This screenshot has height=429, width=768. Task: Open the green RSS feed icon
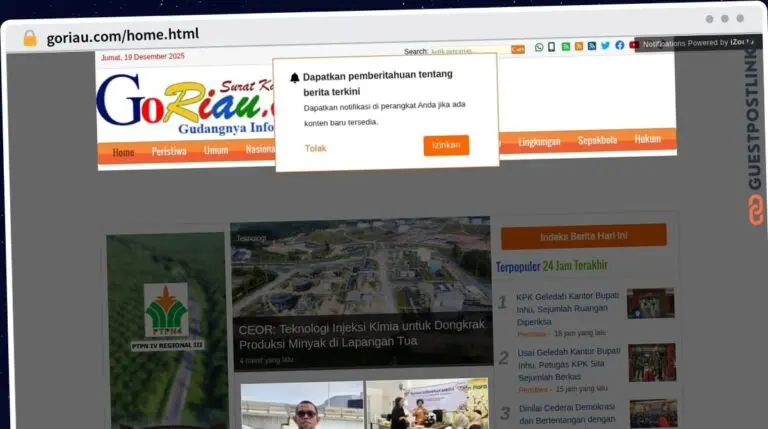[x=566, y=47]
